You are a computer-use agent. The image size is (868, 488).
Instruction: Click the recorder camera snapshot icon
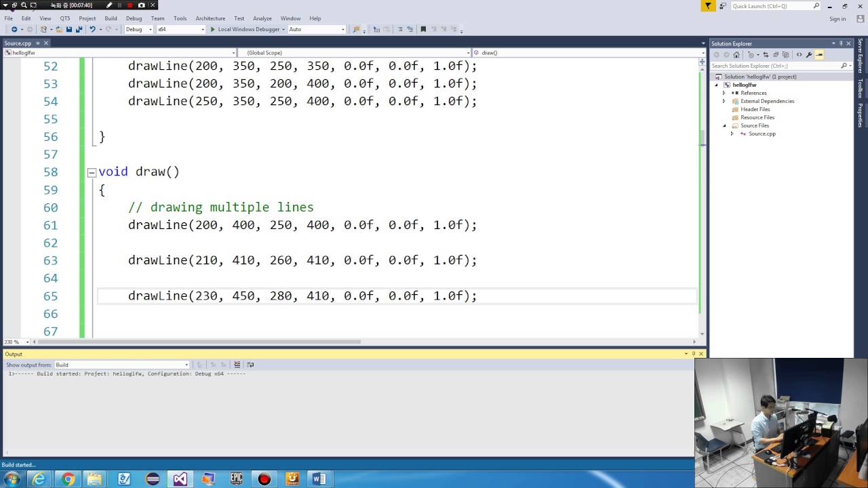141,5
